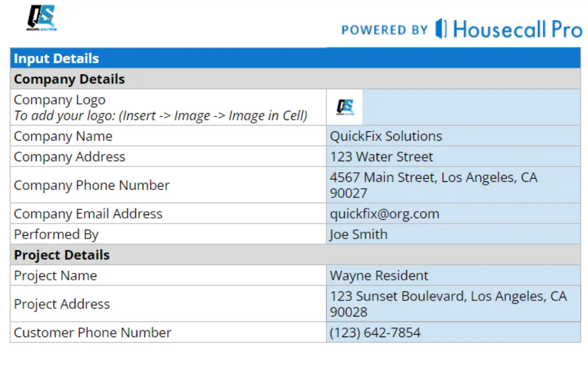Open the Powered by Housecall Pro link
Viewport: 588px width, 389px height.
[x=461, y=29]
